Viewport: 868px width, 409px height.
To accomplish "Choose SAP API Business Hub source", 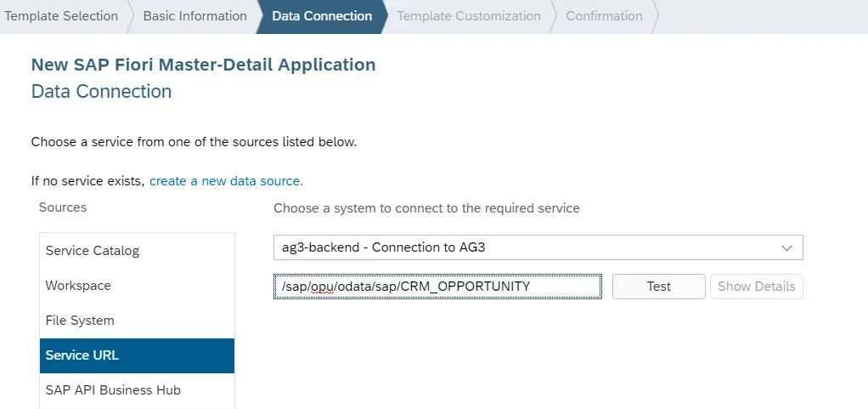I will [x=113, y=390].
